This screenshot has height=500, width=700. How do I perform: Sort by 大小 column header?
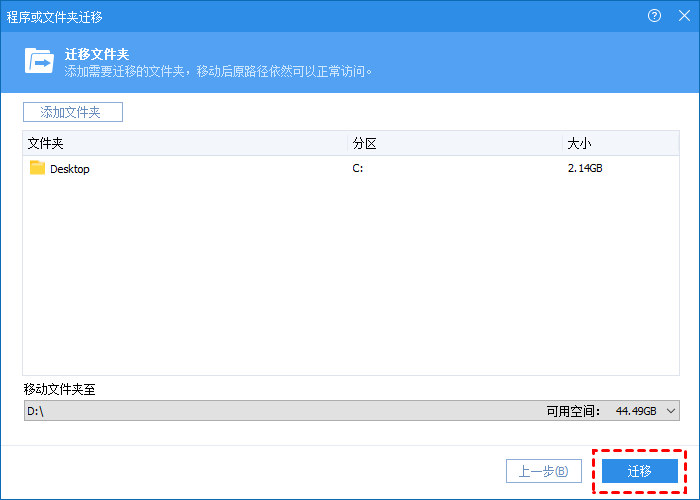(621, 143)
